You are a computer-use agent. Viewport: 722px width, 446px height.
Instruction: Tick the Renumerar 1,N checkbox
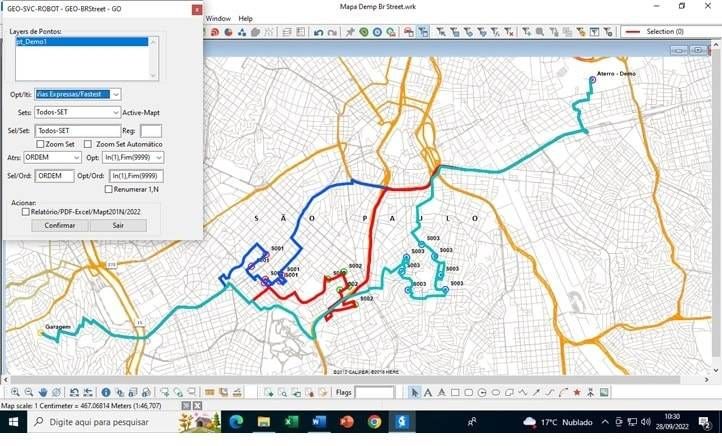pos(109,189)
